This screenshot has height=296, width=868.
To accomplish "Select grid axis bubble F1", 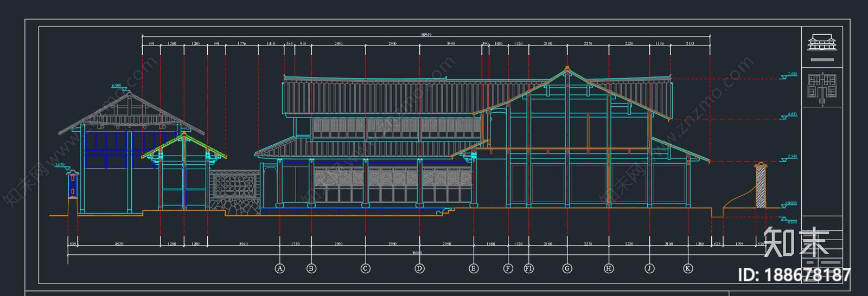I will point(529,268).
